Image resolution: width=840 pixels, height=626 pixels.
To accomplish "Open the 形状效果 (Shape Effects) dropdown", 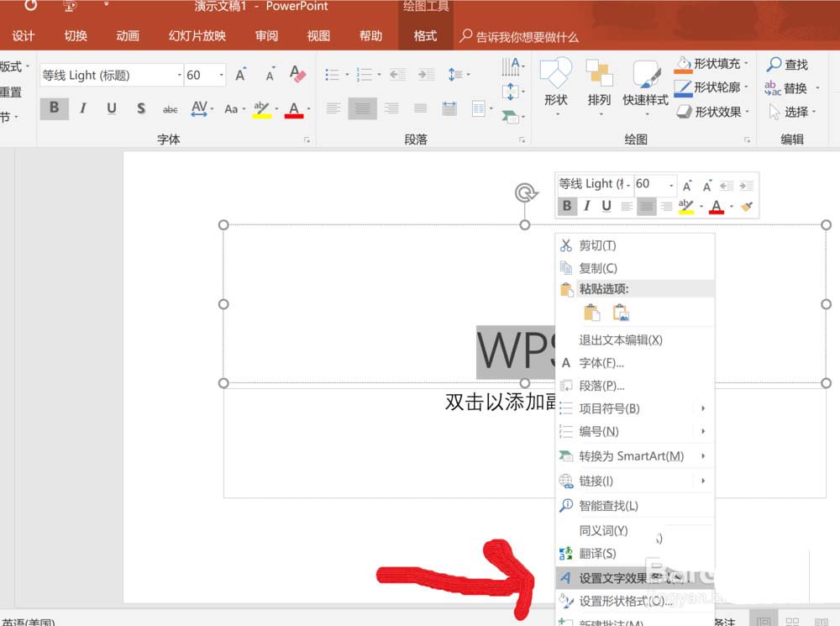I will click(747, 112).
